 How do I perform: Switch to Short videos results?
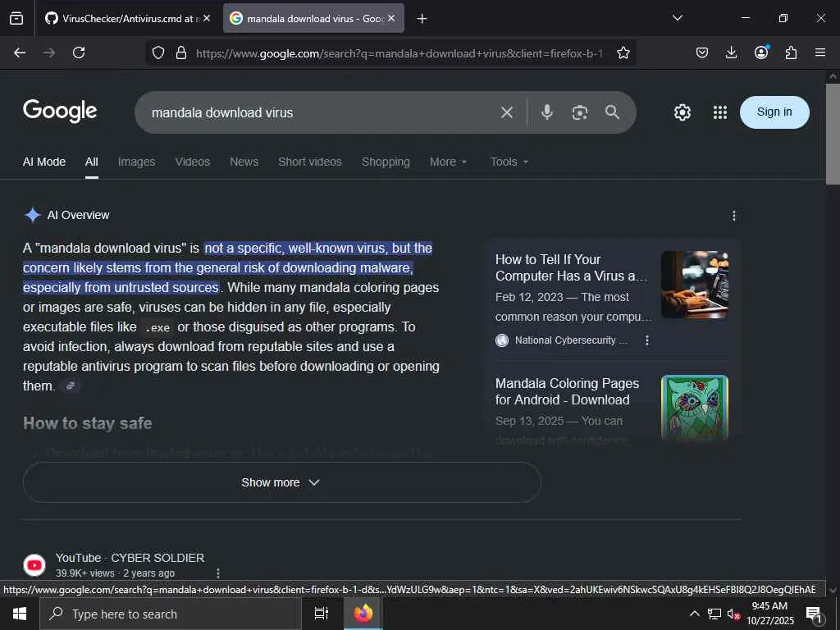[x=309, y=162]
